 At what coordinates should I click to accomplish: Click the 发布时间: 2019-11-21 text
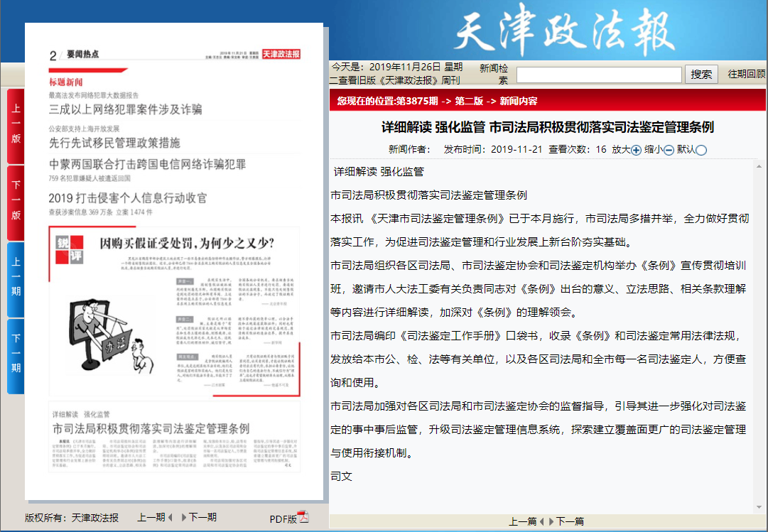(493, 149)
